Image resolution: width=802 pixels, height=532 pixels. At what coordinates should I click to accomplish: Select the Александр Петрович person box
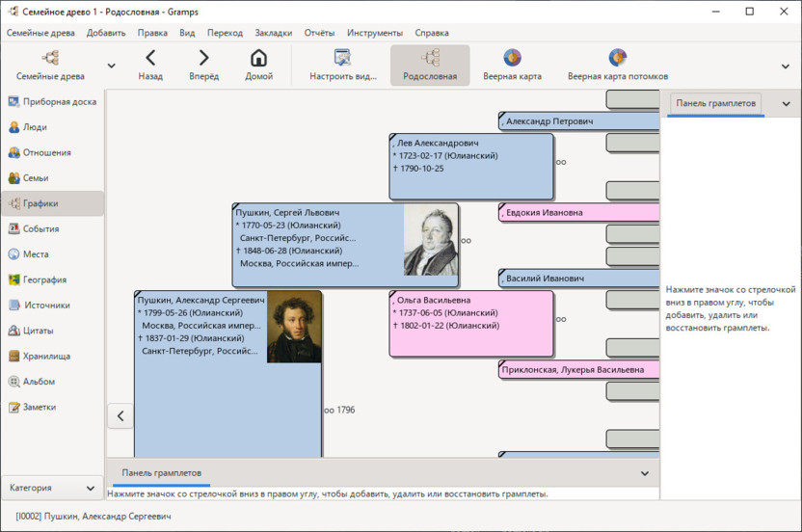pyautogui.click(x=579, y=121)
